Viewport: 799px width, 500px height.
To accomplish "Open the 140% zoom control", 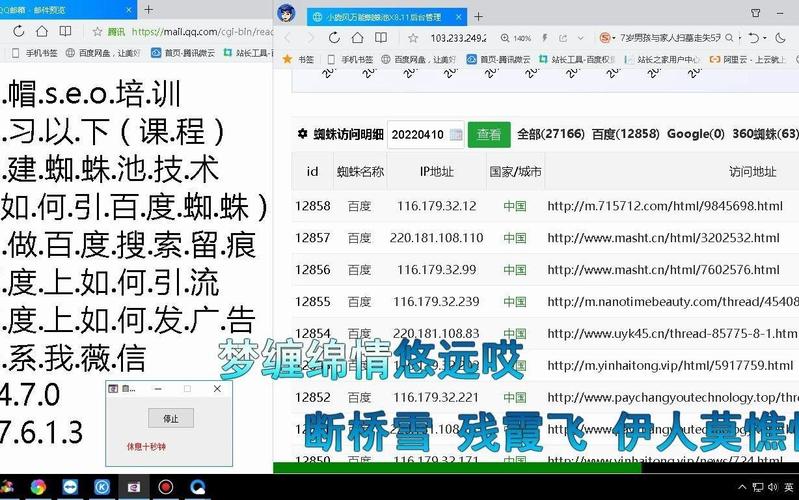I will (x=516, y=38).
